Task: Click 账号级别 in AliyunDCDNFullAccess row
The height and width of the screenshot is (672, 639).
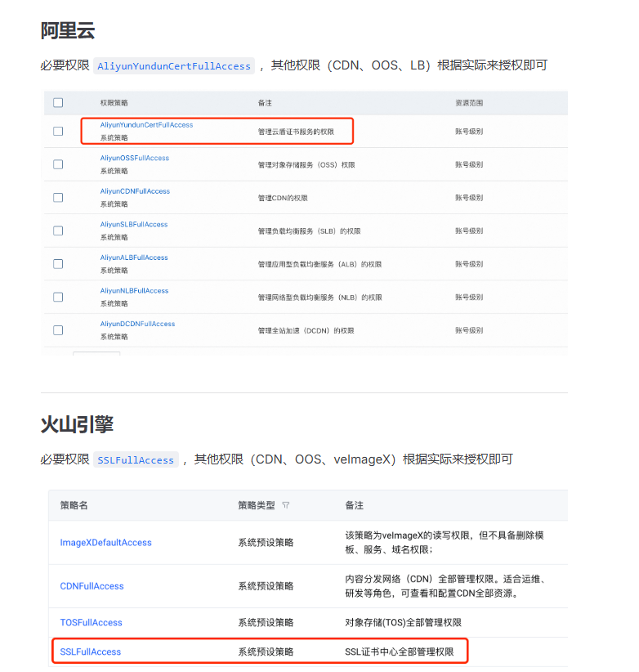Action: tap(469, 330)
